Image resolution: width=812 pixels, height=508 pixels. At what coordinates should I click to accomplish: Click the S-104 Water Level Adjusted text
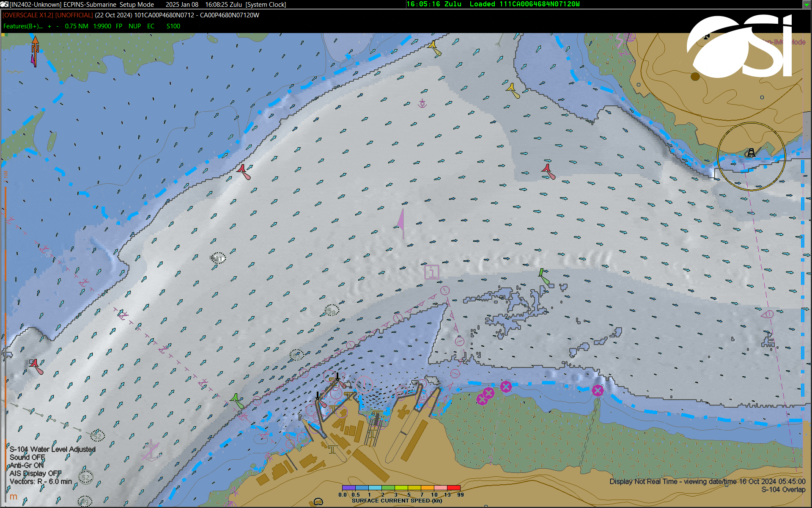(x=52, y=449)
